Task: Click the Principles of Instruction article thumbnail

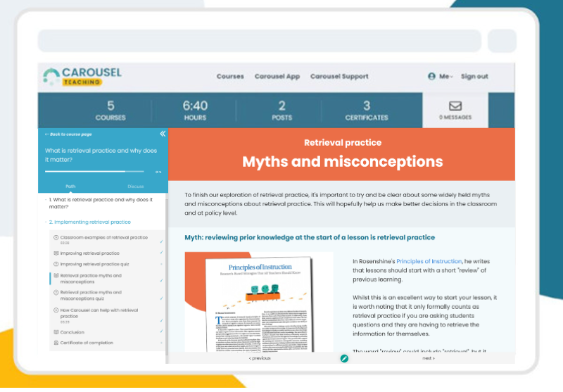Action: (x=259, y=303)
